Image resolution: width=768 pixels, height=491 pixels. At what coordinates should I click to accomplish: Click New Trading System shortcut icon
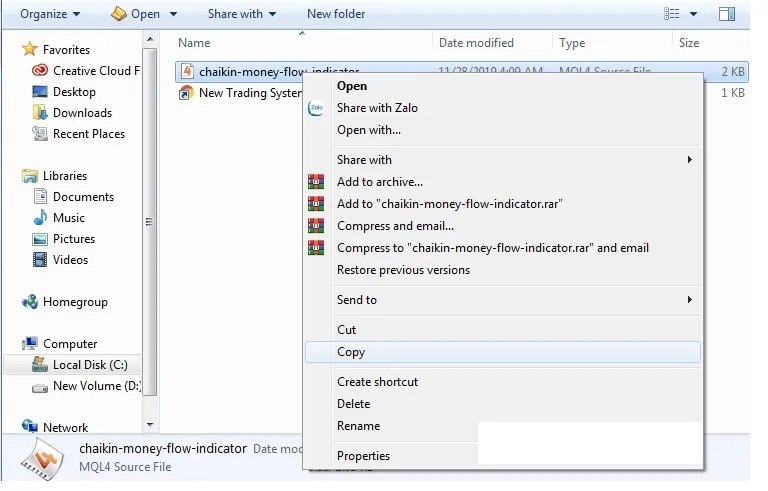coord(186,93)
